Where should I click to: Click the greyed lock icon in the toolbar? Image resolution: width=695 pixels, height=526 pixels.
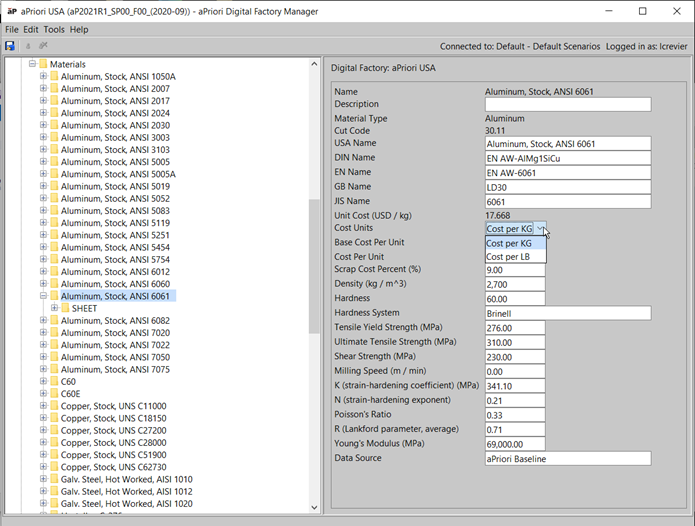[28, 46]
